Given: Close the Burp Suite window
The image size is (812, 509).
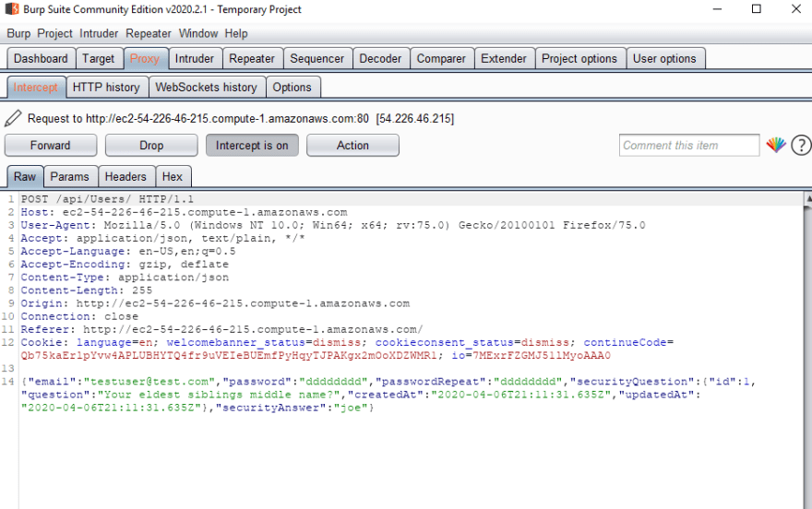Looking at the screenshot, I should click(x=796, y=9).
